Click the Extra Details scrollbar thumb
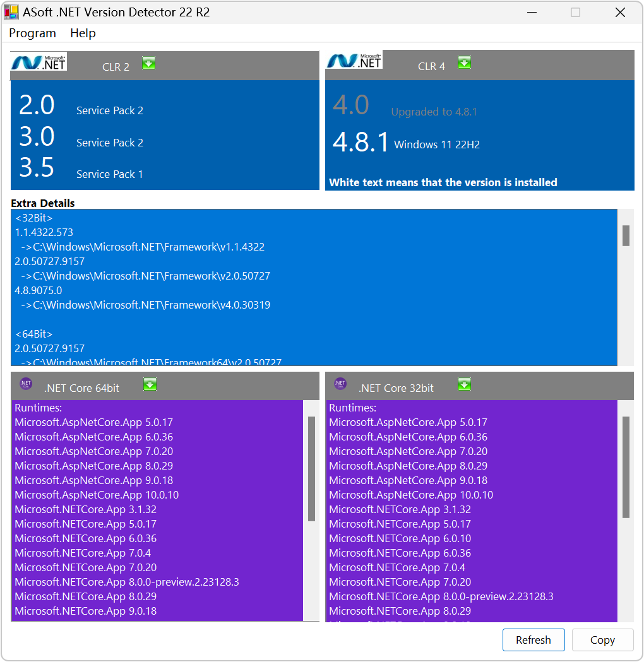The width and height of the screenshot is (644, 662). pyautogui.click(x=626, y=235)
